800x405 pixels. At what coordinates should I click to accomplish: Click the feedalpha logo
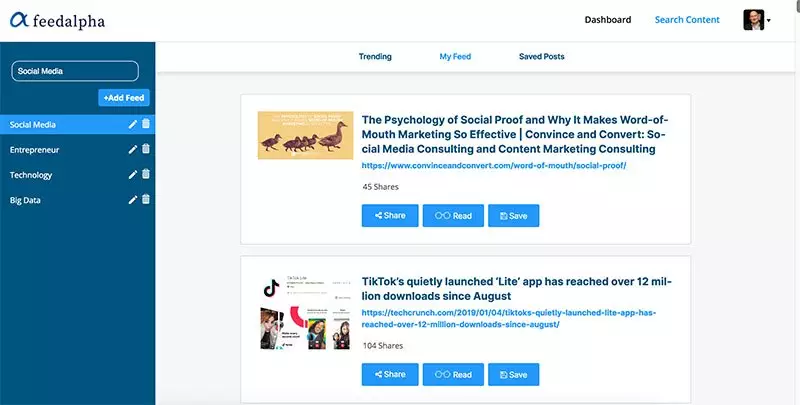click(x=57, y=20)
